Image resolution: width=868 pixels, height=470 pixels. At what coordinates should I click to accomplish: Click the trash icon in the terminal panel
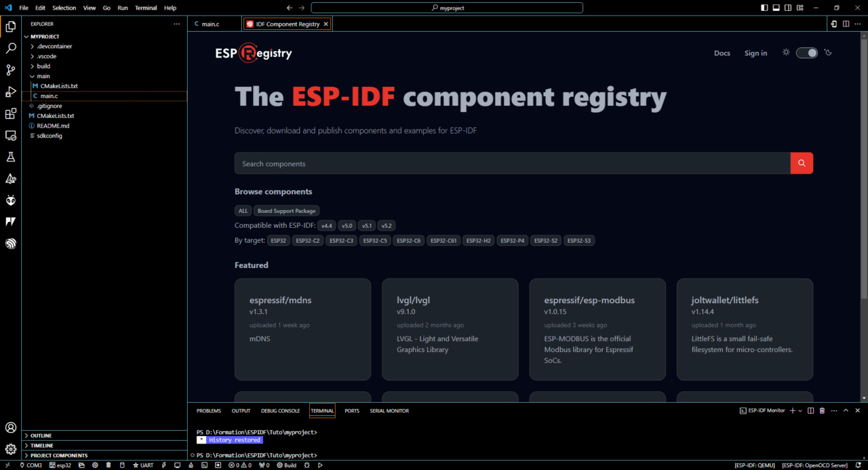click(x=822, y=411)
